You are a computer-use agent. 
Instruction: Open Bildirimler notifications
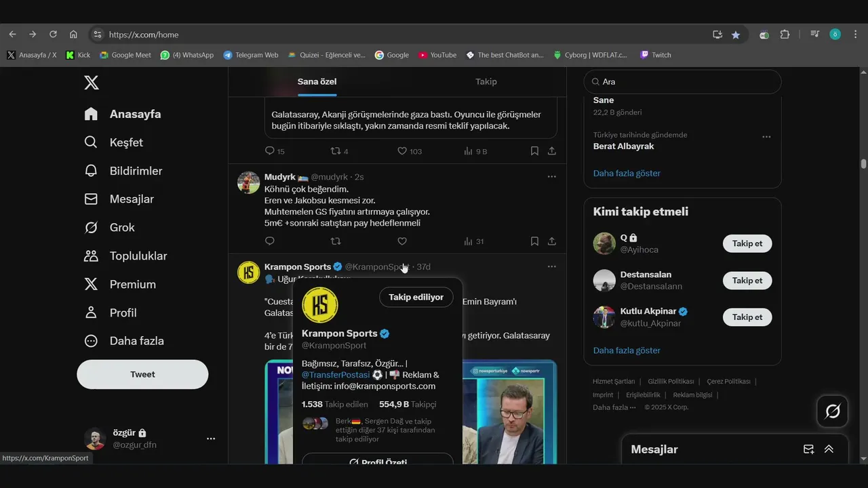[x=123, y=171]
